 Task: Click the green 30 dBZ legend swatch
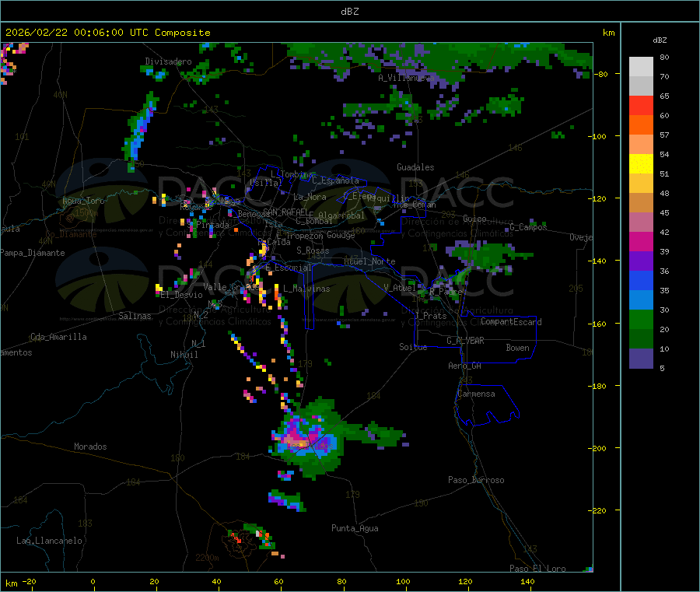coord(641,319)
